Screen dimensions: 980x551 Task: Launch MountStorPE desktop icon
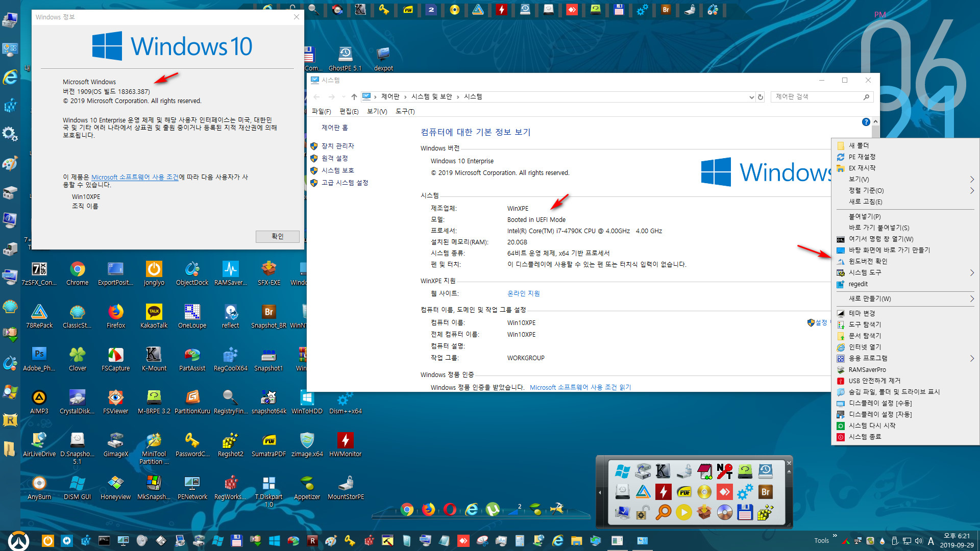(x=346, y=488)
